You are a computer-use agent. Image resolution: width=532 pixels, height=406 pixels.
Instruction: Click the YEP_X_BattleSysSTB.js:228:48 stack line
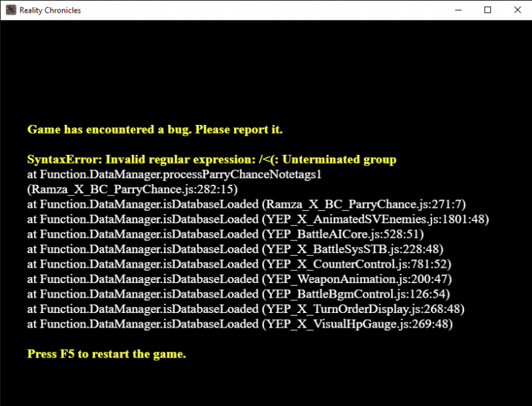pos(235,249)
